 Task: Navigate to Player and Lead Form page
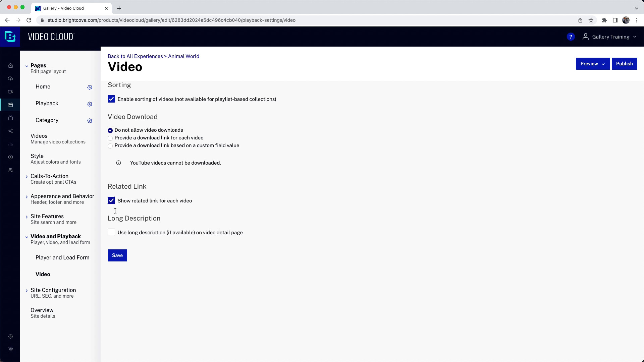pyautogui.click(x=62, y=257)
